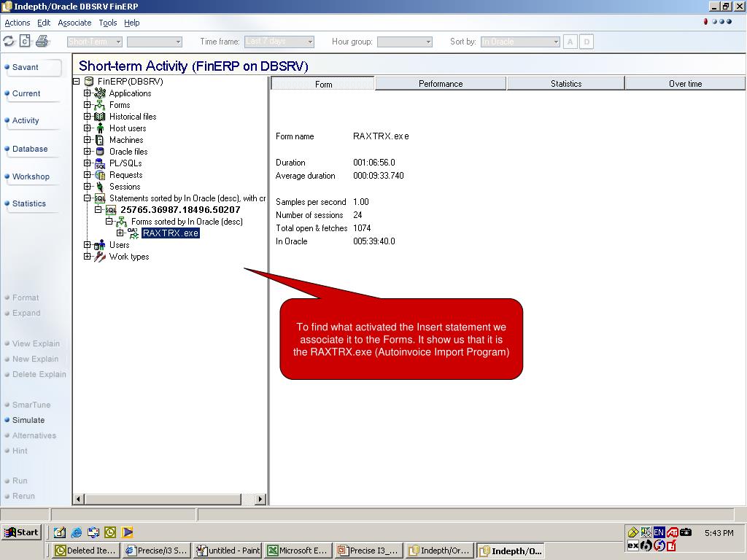
Task: Expand the Sessions tree node
Action: click(88, 187)
